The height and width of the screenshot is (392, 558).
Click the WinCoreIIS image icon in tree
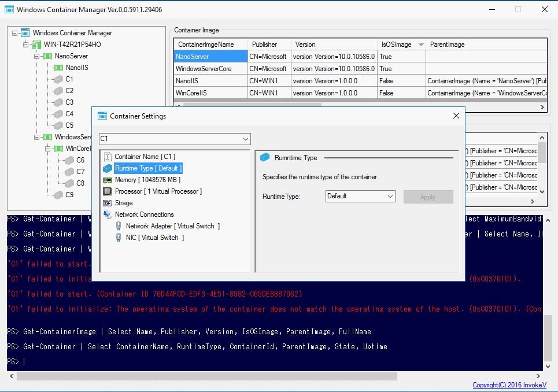(x=58, y=149)
